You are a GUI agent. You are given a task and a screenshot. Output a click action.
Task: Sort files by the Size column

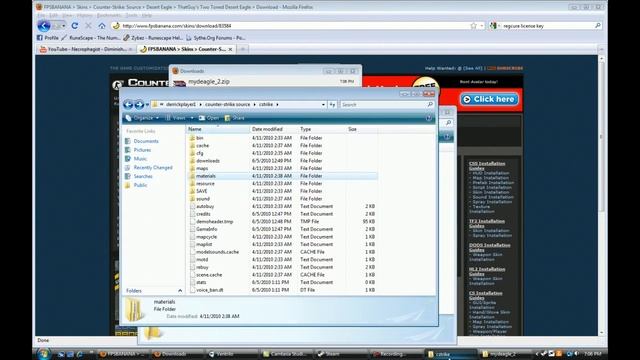pos(362,129)
